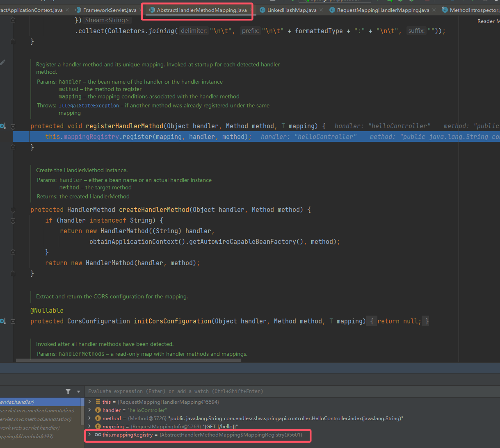Click the pencil icon to edit doc comment
Screen dimensions: 500x448
pyautogui.click(x=2, y=62)
